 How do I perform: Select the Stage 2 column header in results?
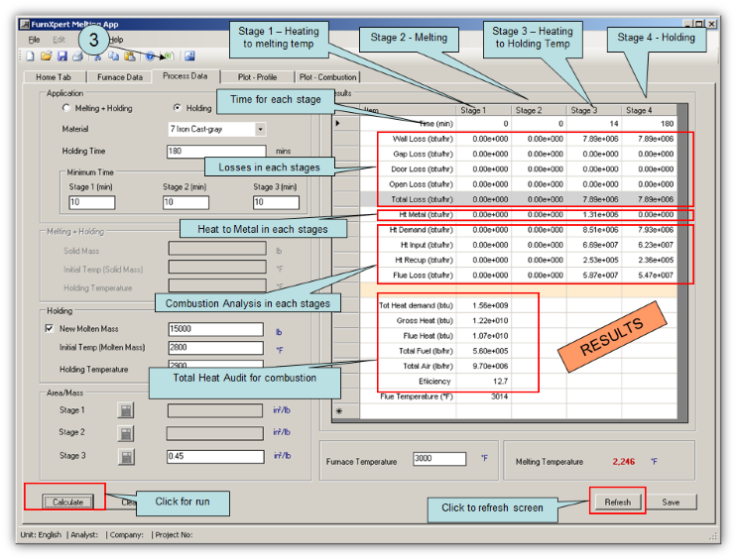539,110
